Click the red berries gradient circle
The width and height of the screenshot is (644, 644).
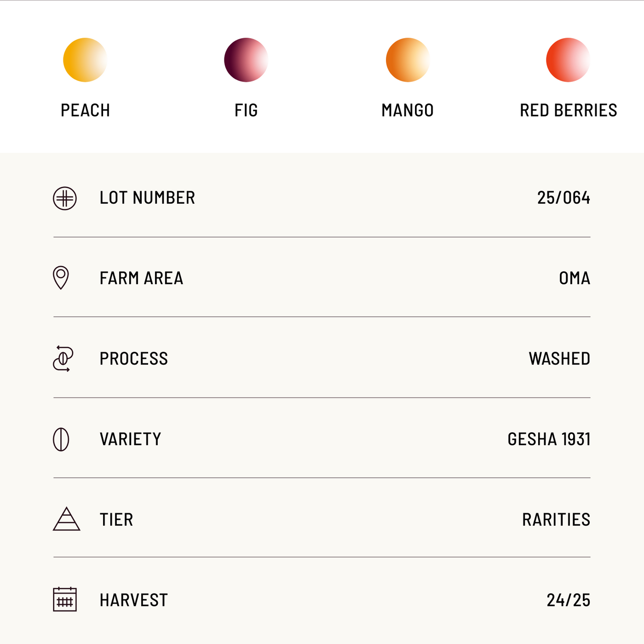tap(568, 60)
